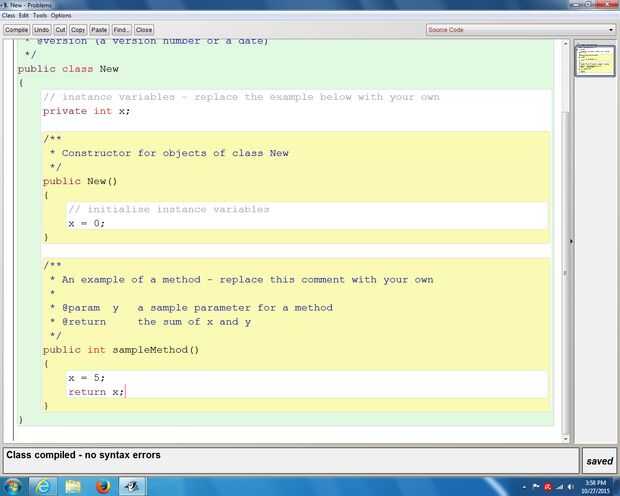Select the BlueJ taskbar icon
Viewport: 620px width, 496px height.
pos(132,487)
